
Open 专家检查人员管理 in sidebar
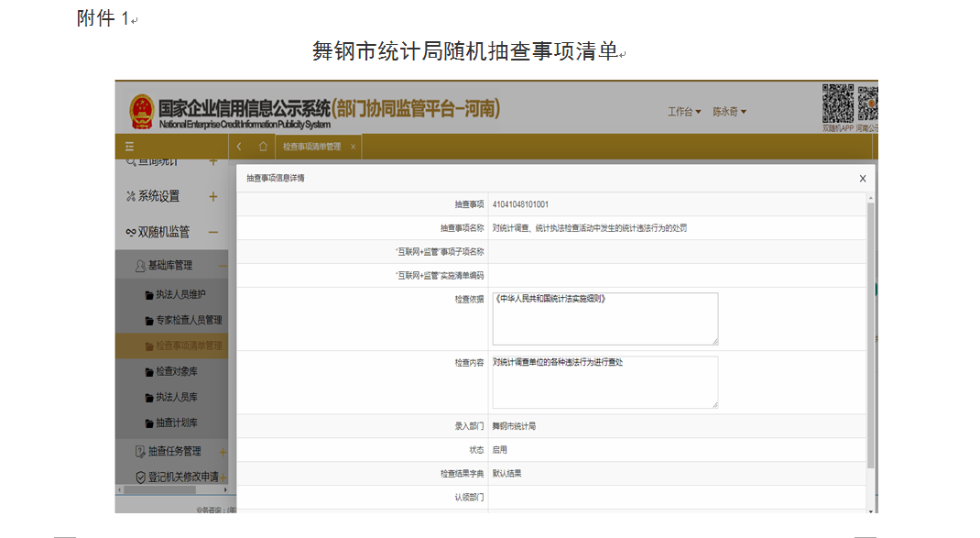(189, 320)
